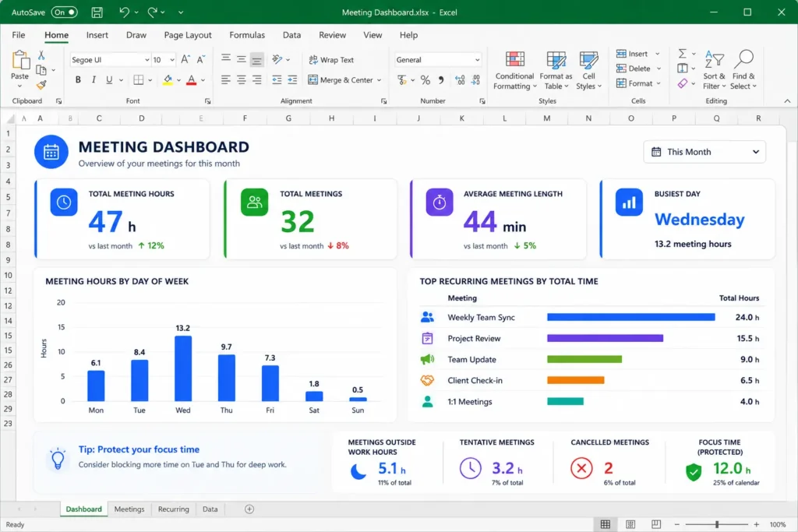Add a new sheet with plus icon
This screenshot has width=798, height=532.
pyautogui.click(x=249, y=509)
